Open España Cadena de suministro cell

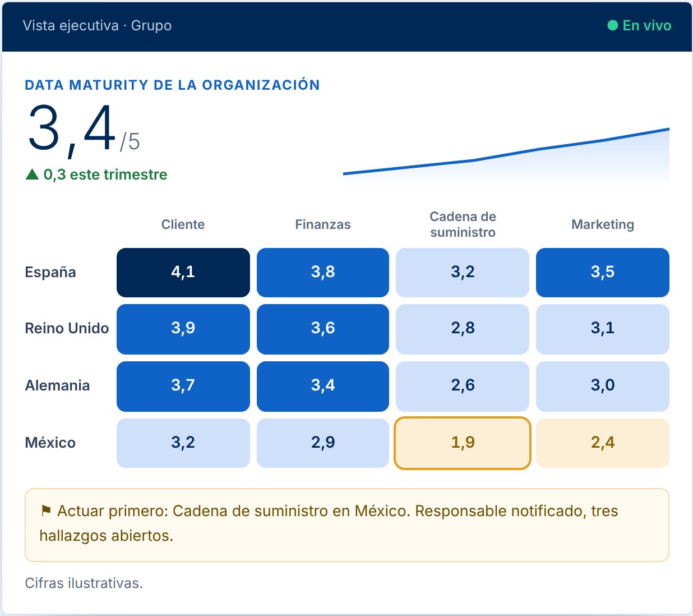tap(463, 273)
